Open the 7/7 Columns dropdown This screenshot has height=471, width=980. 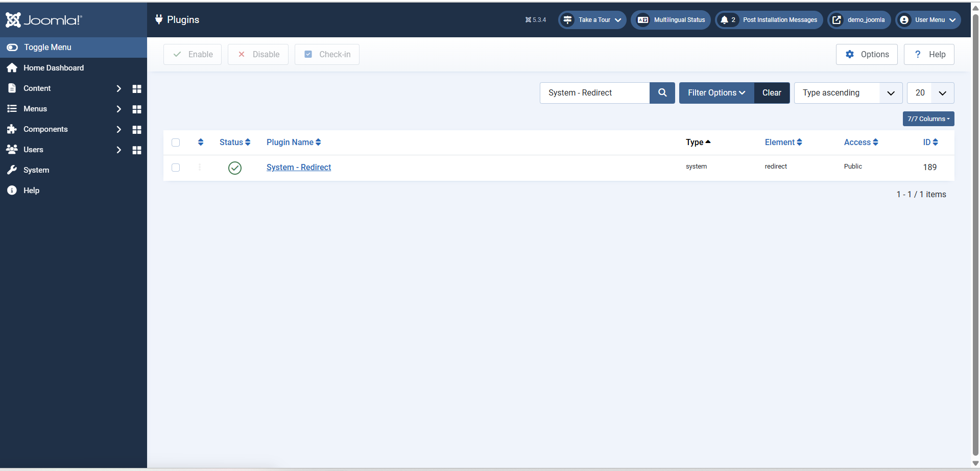pyautogui.click(x=928, y=119)
